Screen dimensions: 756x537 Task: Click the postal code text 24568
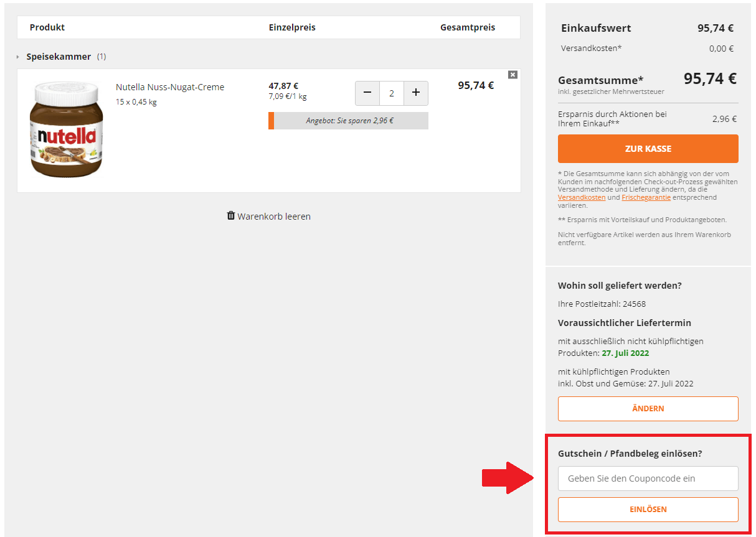pyautogui.click(x=633, y=304)
